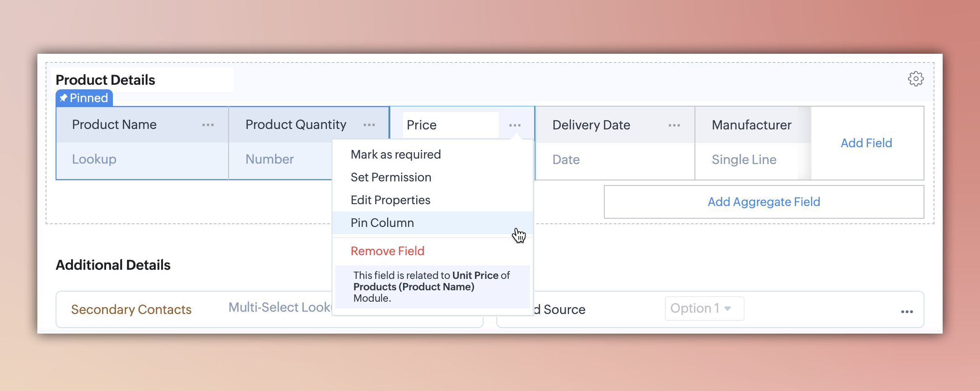
Task: Click the Add Aggregate Field button
Action: 764,202
